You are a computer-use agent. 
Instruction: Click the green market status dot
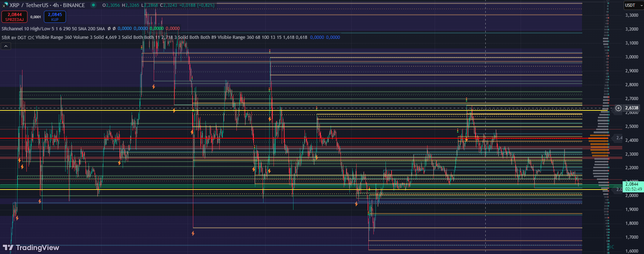(x=93, y=5)
